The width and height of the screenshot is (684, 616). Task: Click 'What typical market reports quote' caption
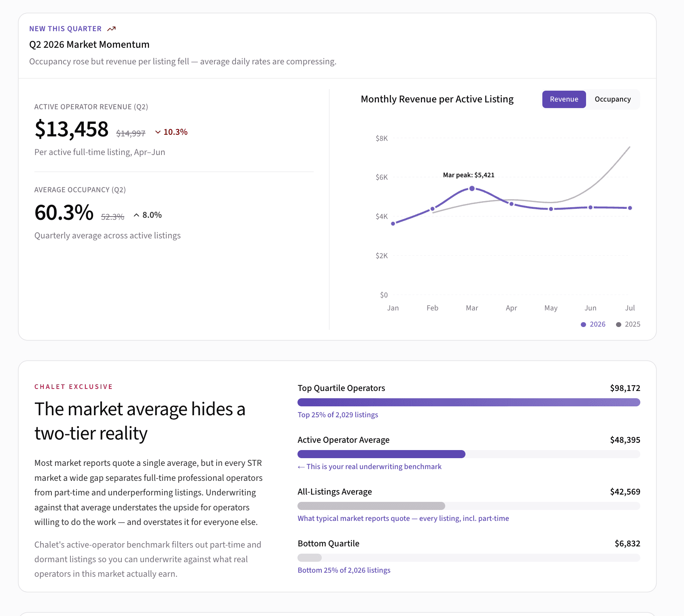[x=403, y=518]
